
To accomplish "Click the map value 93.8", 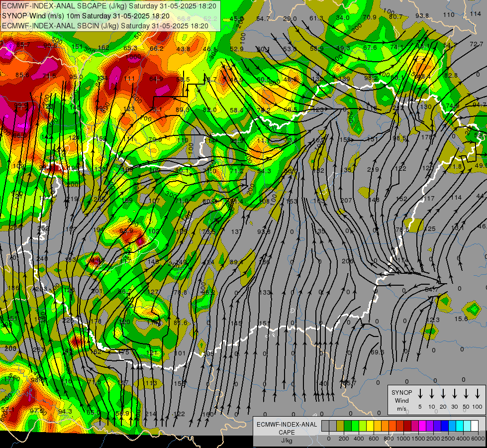I will click(422, 15).
